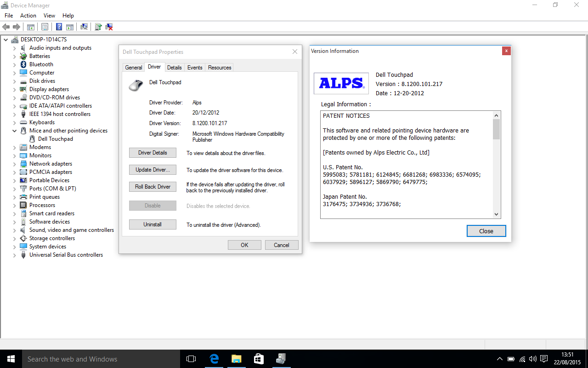Expand the Keyboards category
588x368 pixels.
[x=14, y=122]
